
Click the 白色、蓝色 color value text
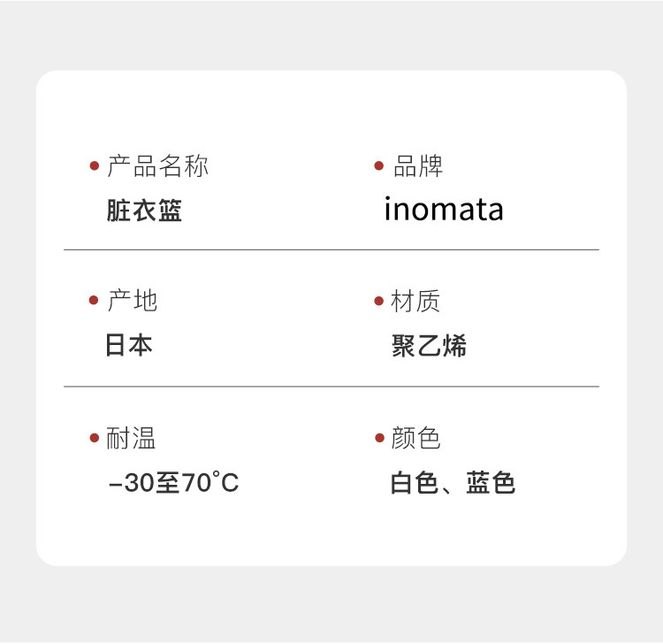click(x=453, y=483)
